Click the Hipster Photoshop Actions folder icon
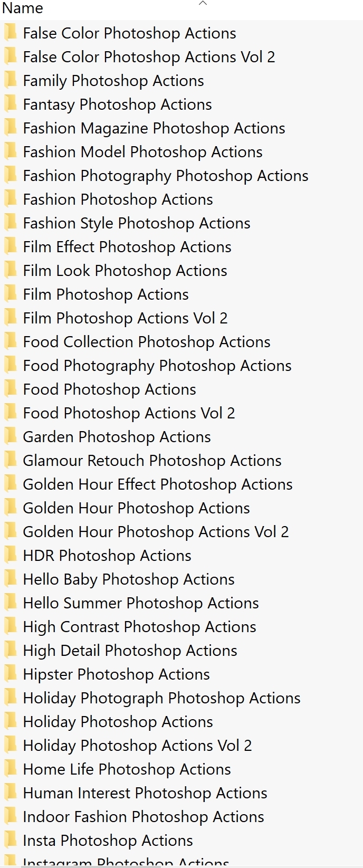The height and width of the screenshot is (868, 363). pyautogui.click(x=10, y=674)
